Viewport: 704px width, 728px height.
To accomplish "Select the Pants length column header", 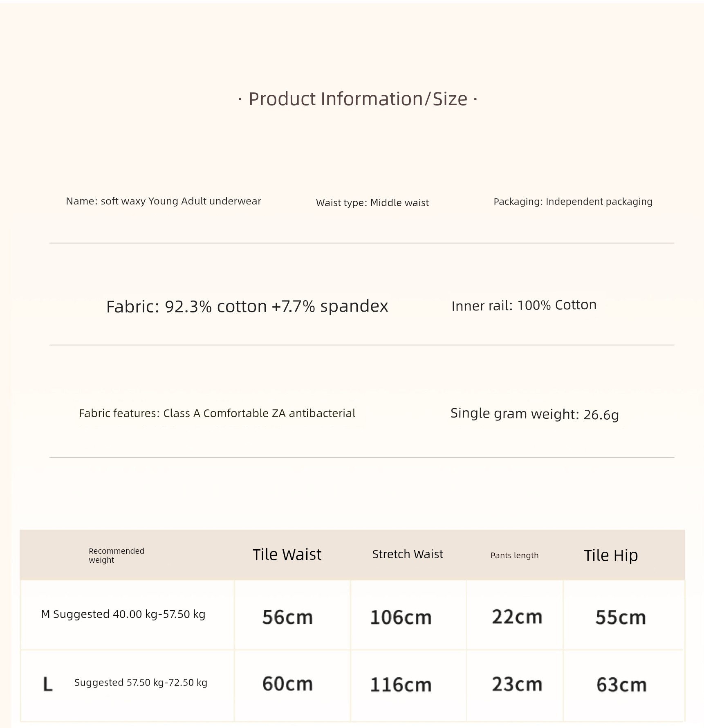I will point(514,555).
